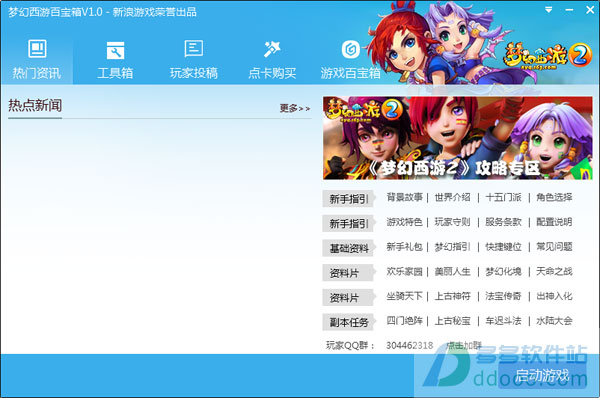View the 游戏特色 page link

coord(404,222)
